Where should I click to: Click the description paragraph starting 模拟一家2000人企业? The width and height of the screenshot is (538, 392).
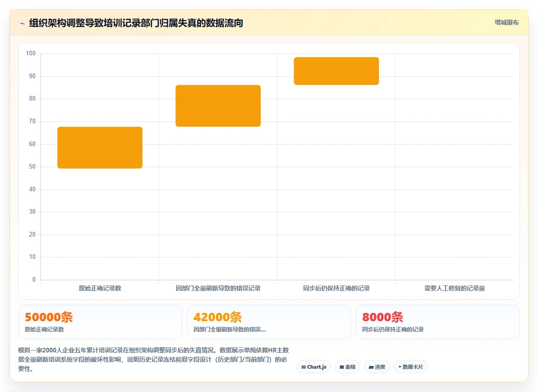(154, 359)
